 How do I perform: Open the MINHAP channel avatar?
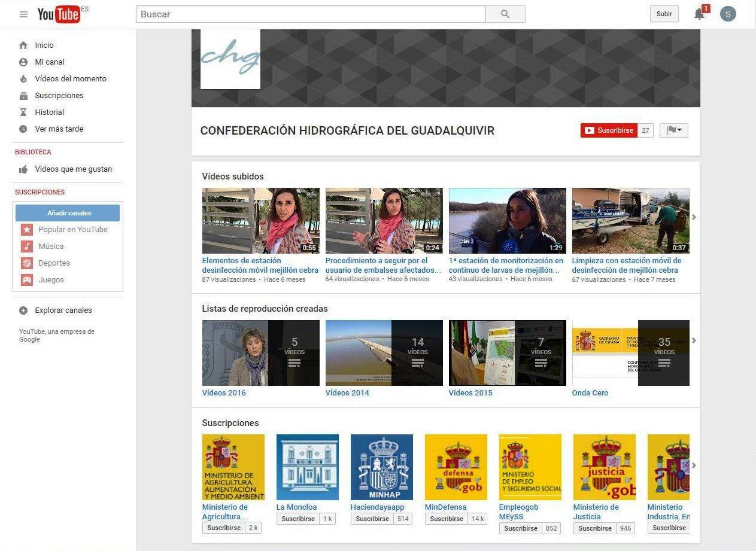(382, 467)
